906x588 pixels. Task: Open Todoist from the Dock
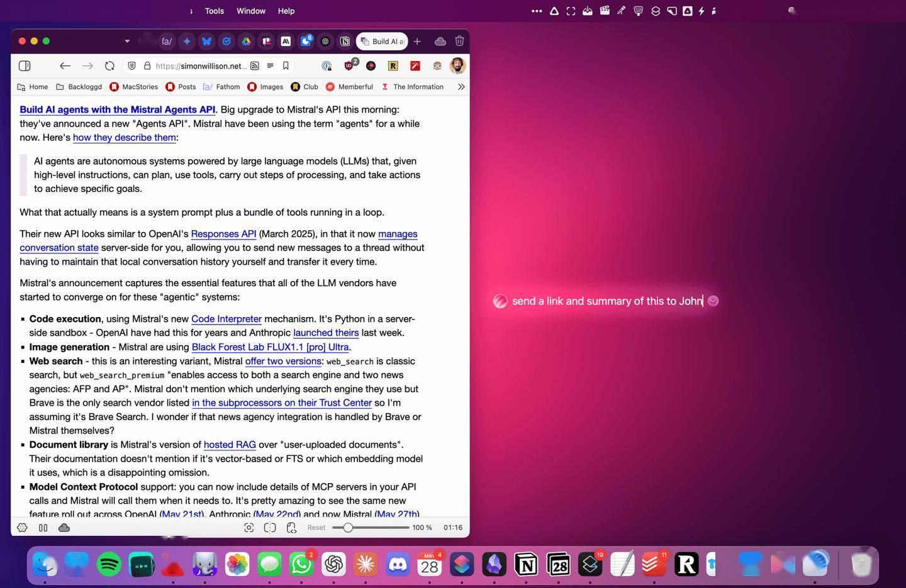tap(654, 564)
